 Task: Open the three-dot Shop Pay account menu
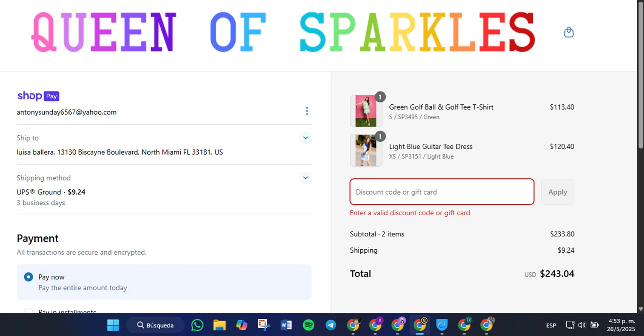[x=307, y=111]
